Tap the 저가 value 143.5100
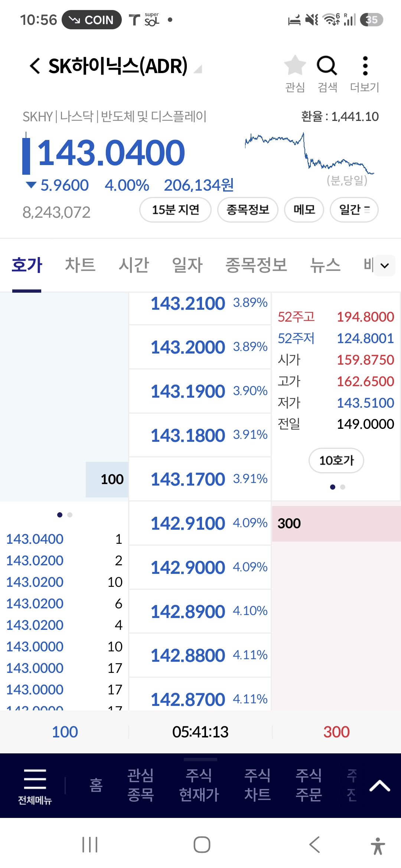 coord(365,403)
